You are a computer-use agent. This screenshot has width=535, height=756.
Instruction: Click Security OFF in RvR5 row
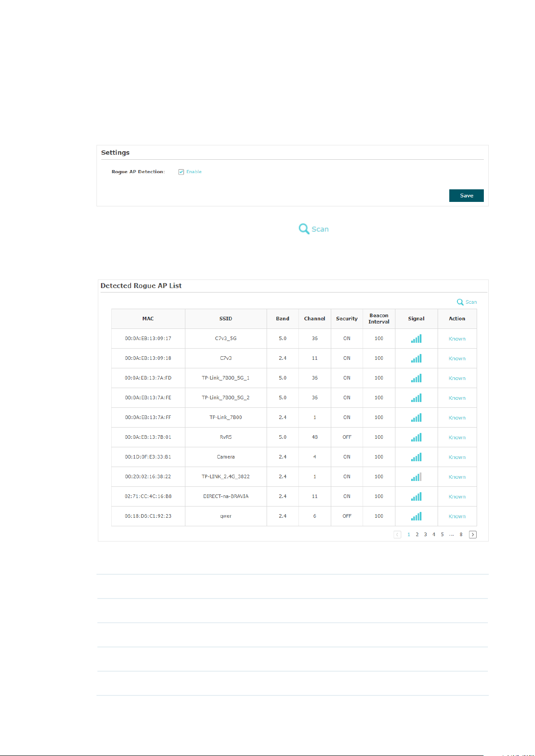click(x=347, y=437)
